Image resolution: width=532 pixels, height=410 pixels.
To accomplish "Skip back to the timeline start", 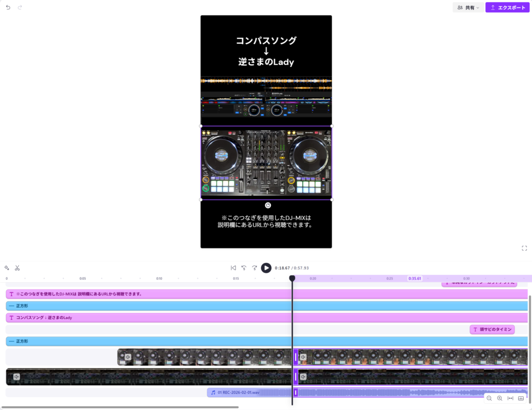I will coord(233,268).
